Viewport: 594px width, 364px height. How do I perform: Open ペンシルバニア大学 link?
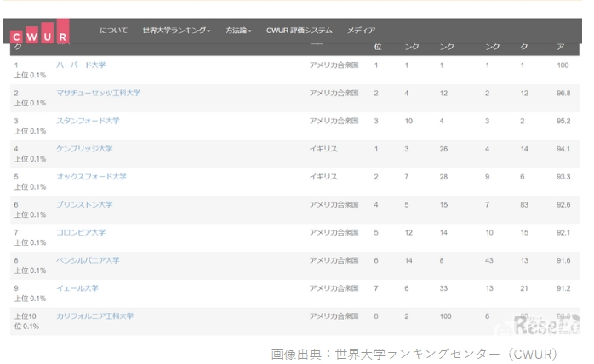(x=88, y=260)
